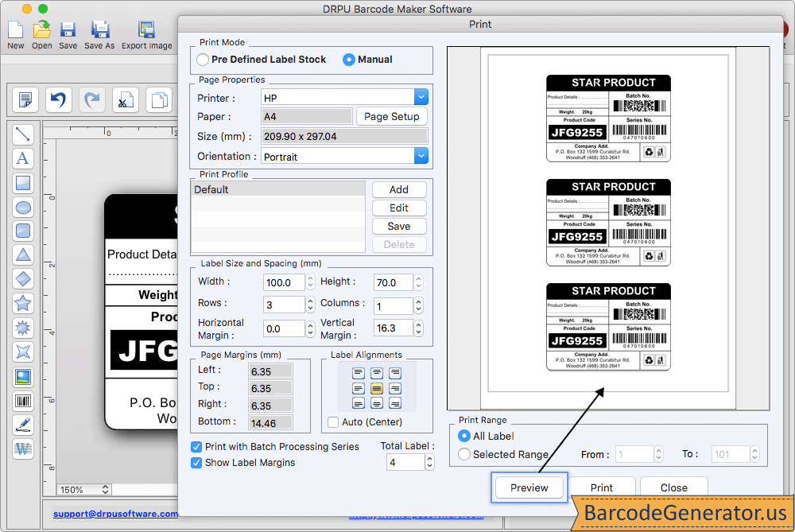
Task: Close the Print dialog
Action: [674, 487]
